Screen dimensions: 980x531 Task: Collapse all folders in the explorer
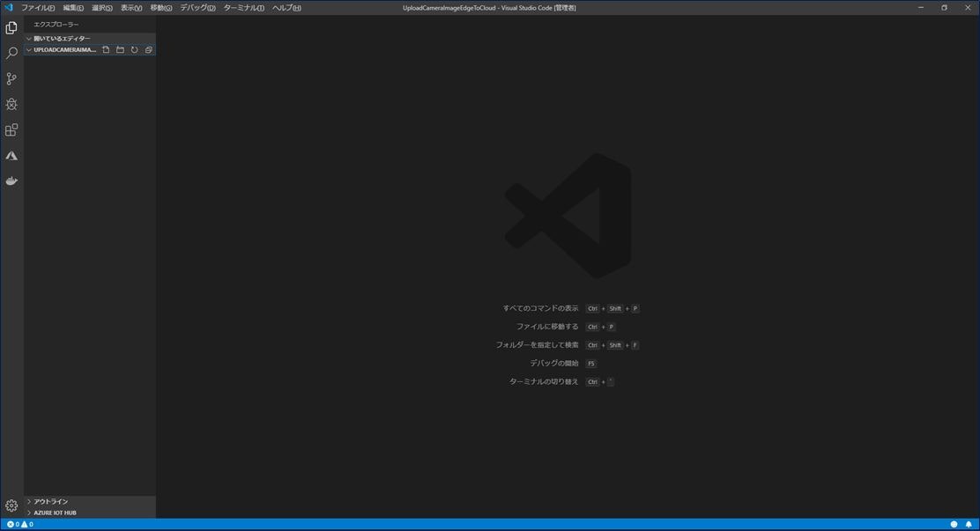pos(148,49)
